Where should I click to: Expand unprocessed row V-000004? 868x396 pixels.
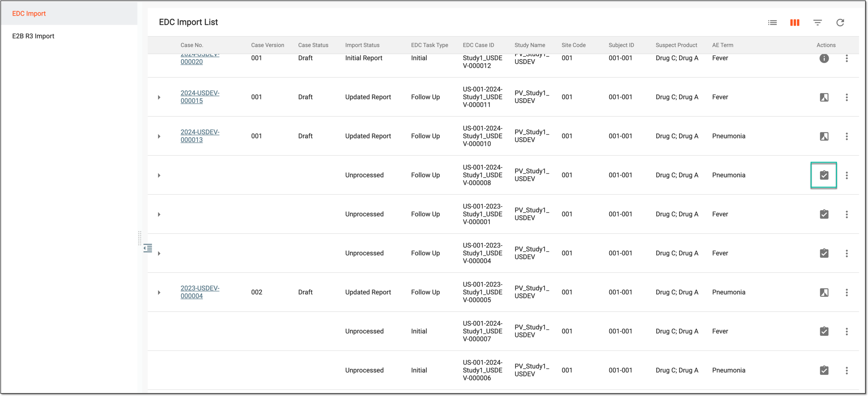[x=159, y=254]
